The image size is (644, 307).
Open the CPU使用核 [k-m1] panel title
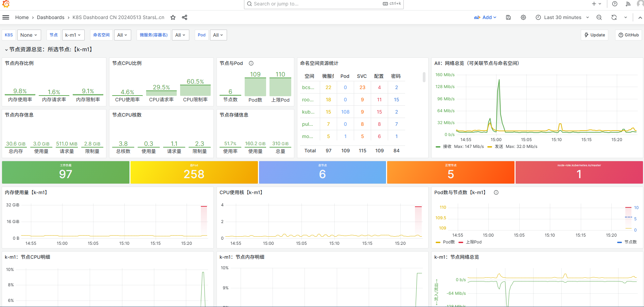click(x=242, y=192)
